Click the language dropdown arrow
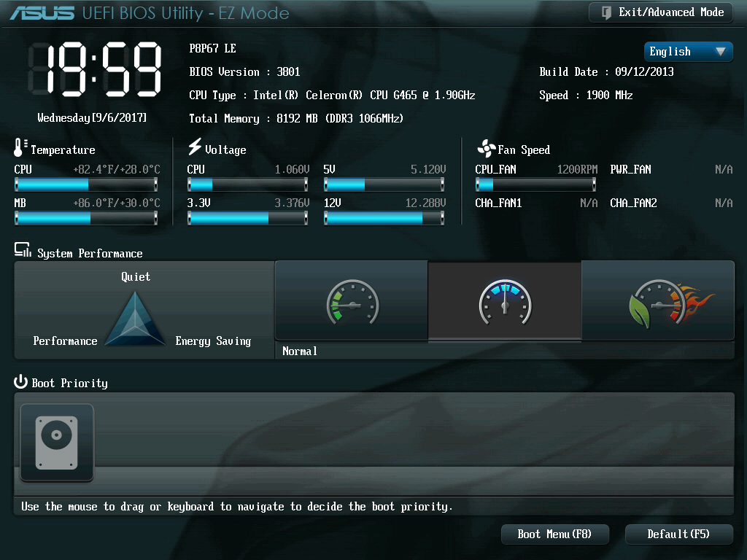 720,52
